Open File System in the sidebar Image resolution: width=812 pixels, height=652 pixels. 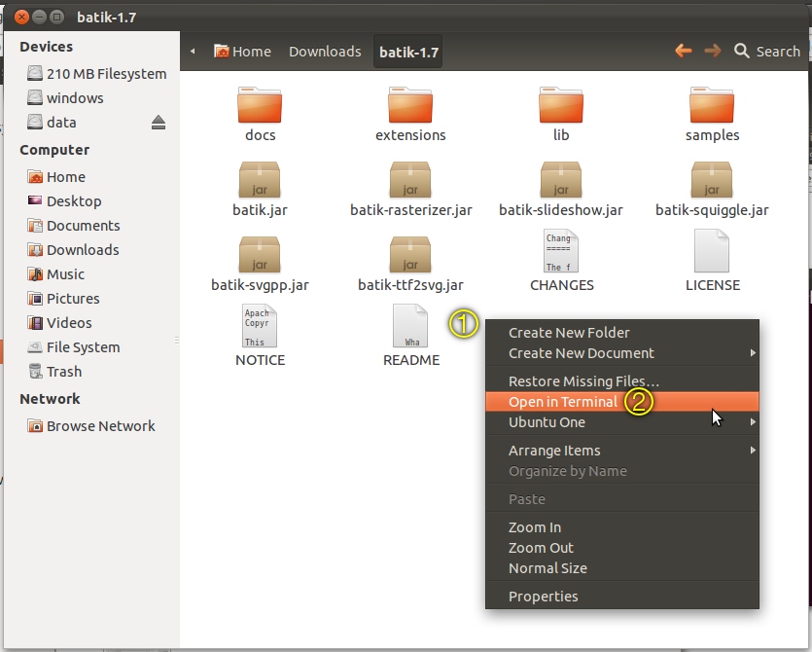tap(74, 347)
